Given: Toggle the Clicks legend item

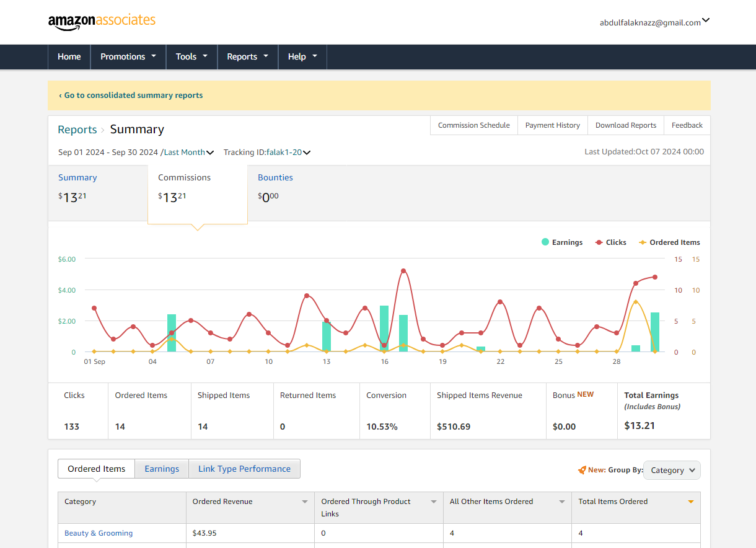Looking at the screenshot, I should pyautogui.click(x=611, y=242).
